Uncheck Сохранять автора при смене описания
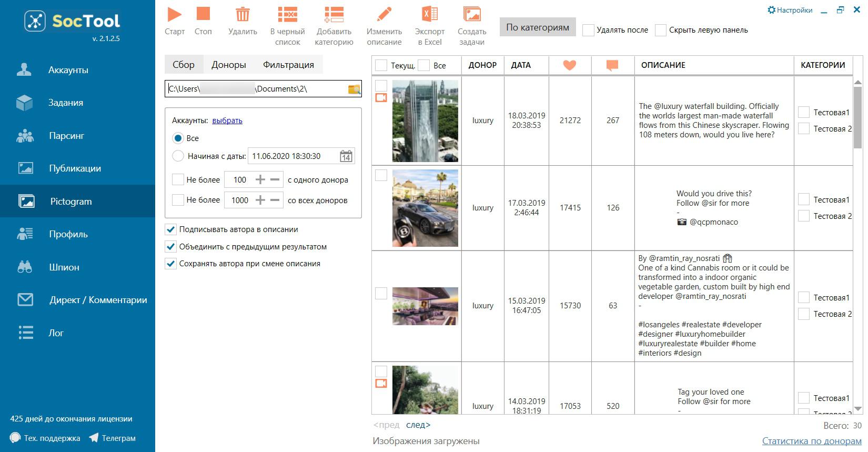This screenshot has height=452, width=868. point(170,264)
